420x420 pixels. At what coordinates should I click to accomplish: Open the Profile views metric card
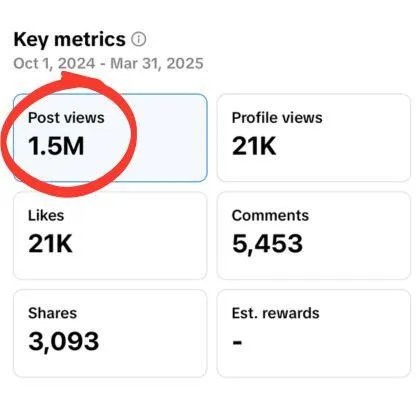(x=314, y=138)
